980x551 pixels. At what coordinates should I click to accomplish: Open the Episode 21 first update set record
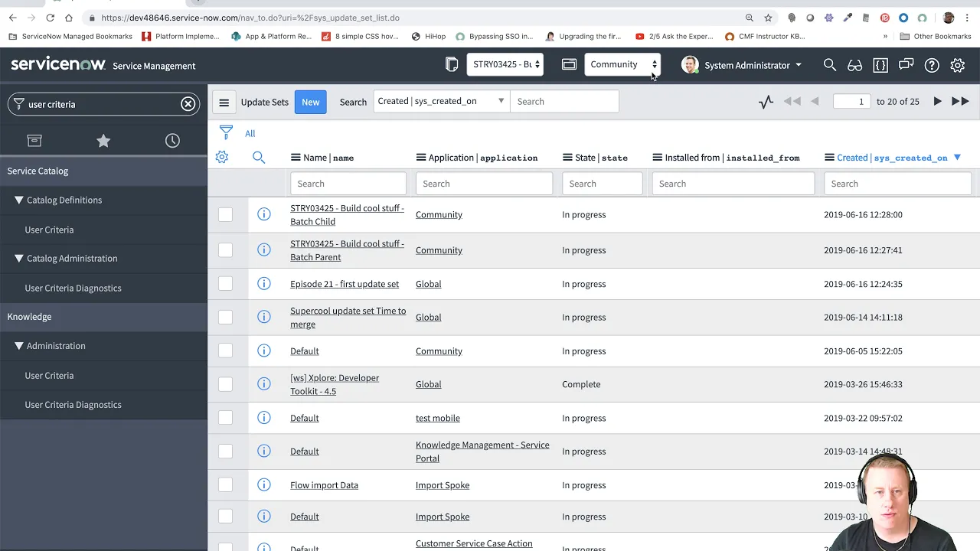[x=345, y=284]
